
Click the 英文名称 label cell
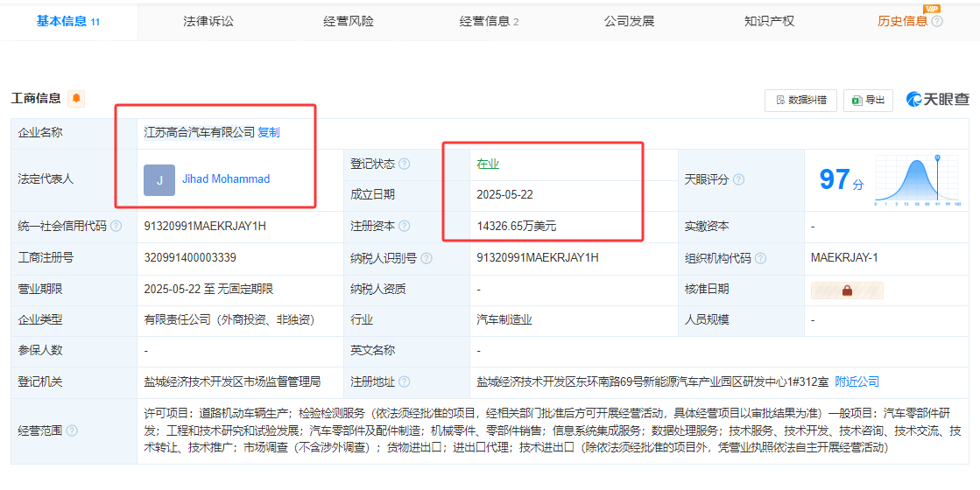click(406, 351)
